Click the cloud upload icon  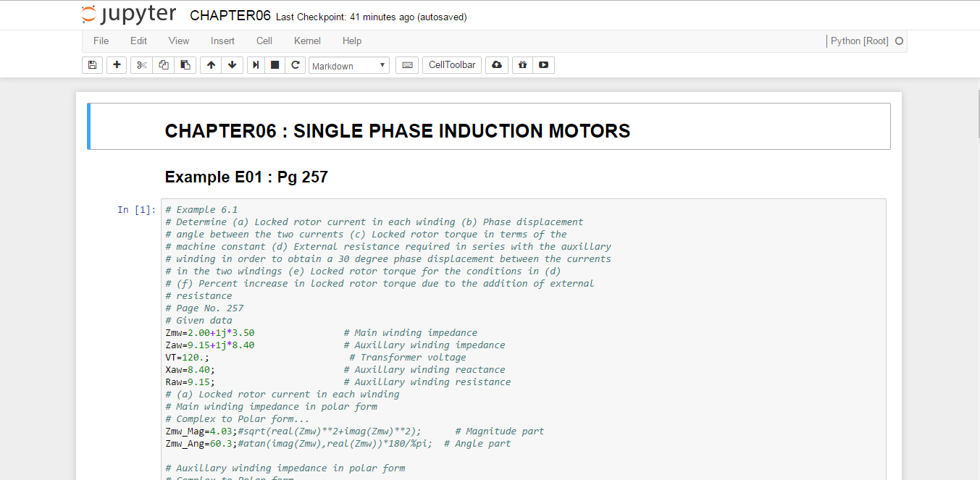coord(496,65)
